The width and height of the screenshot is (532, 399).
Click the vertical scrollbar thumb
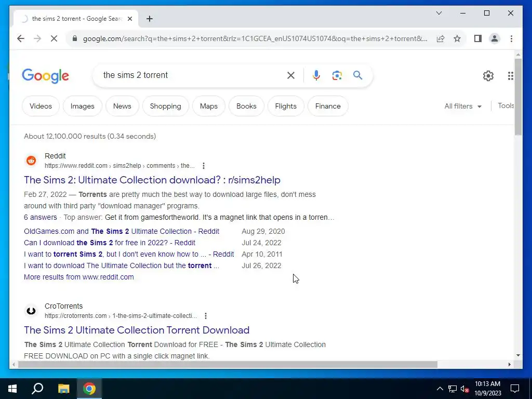click(x=518, y=97)
